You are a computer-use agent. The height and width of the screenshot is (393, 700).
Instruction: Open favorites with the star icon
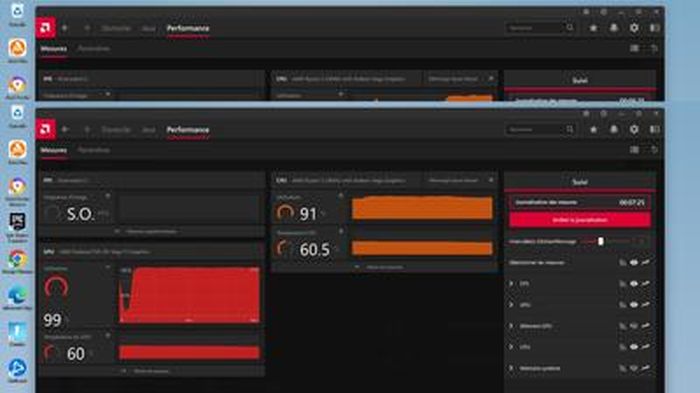[593, 130]
